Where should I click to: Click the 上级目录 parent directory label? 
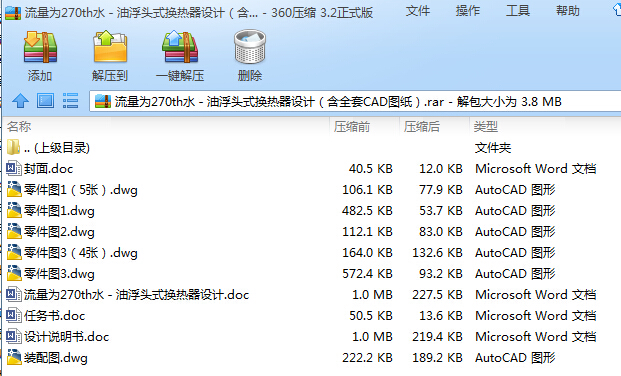[57, 148]
